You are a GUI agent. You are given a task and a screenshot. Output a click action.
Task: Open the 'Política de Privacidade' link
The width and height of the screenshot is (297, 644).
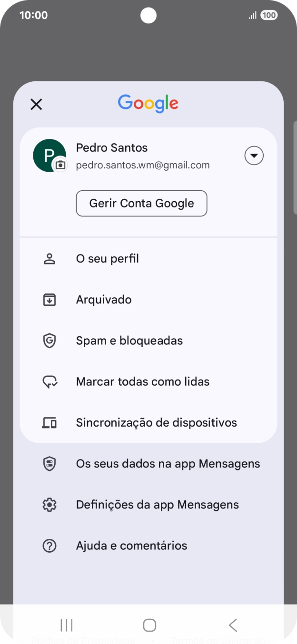[x=81, y=640]
